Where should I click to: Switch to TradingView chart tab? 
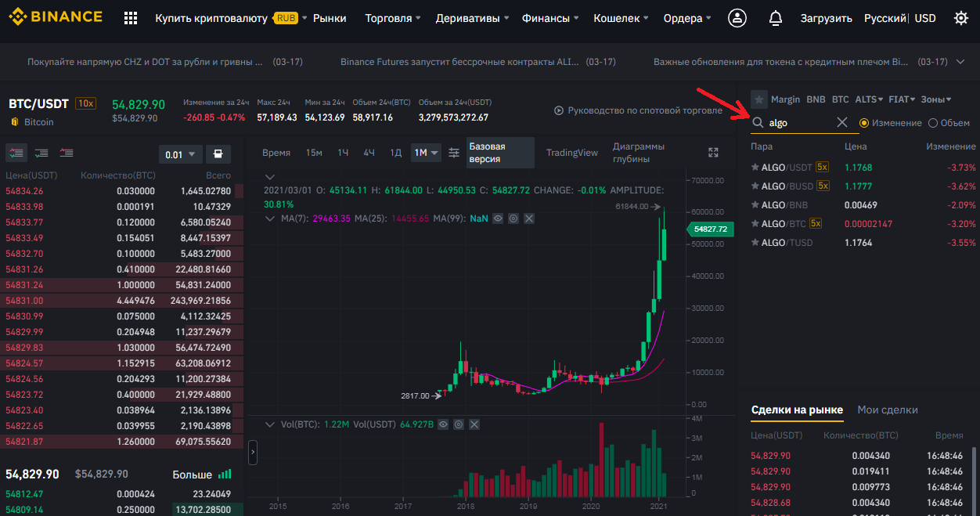[572, 153]
